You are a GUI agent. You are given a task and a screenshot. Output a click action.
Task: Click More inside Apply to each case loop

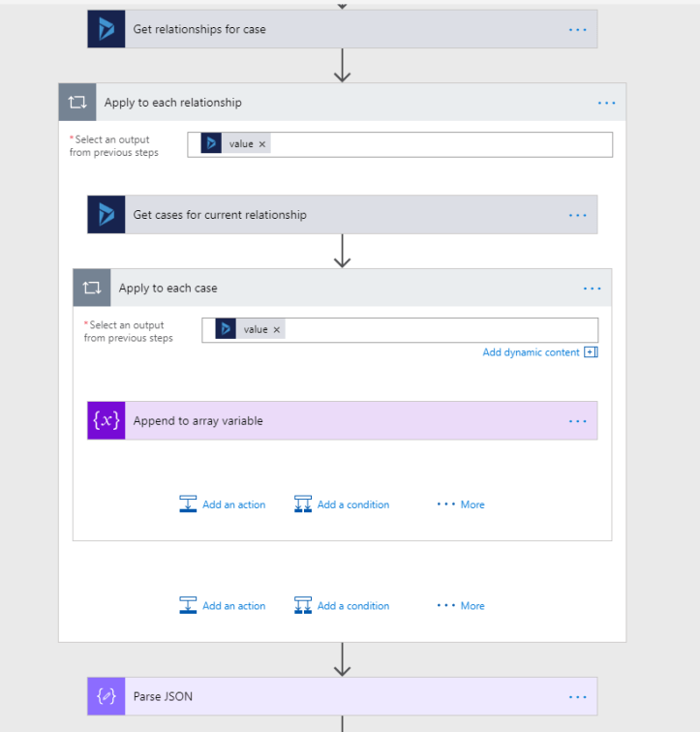pos(461,504)
